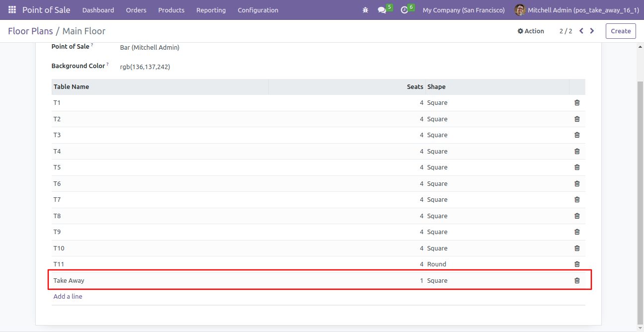Open the Dashboard menu

tap(98, 10)
